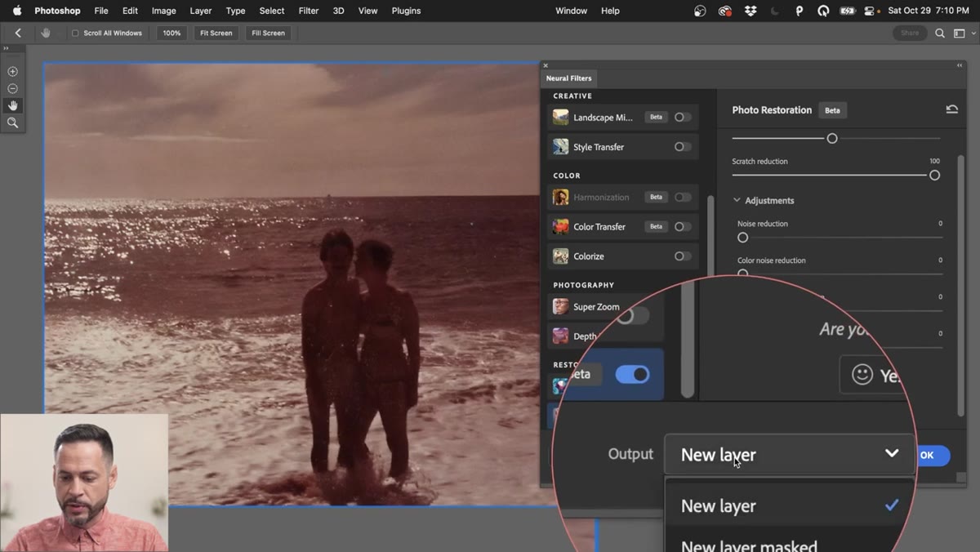Toggle the Landscape Mixer filter on
The image size is (980, 552).
coord(682,117)
